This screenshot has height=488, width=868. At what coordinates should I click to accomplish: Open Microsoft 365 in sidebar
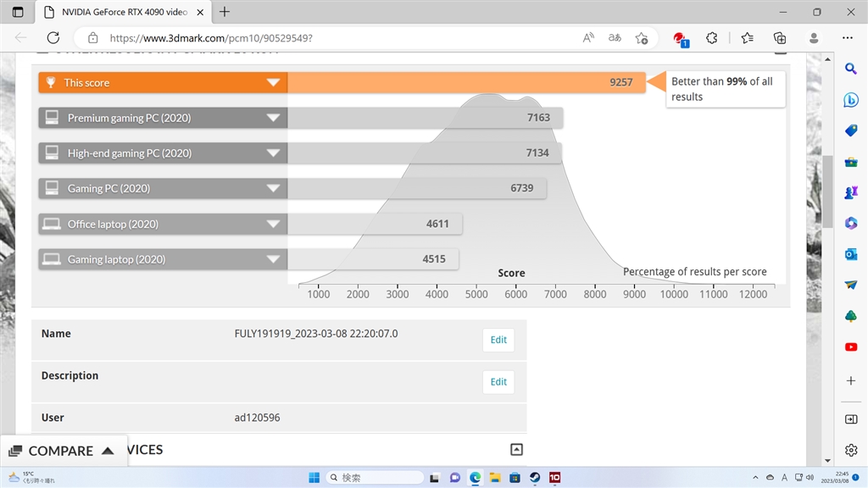[851, 223]
